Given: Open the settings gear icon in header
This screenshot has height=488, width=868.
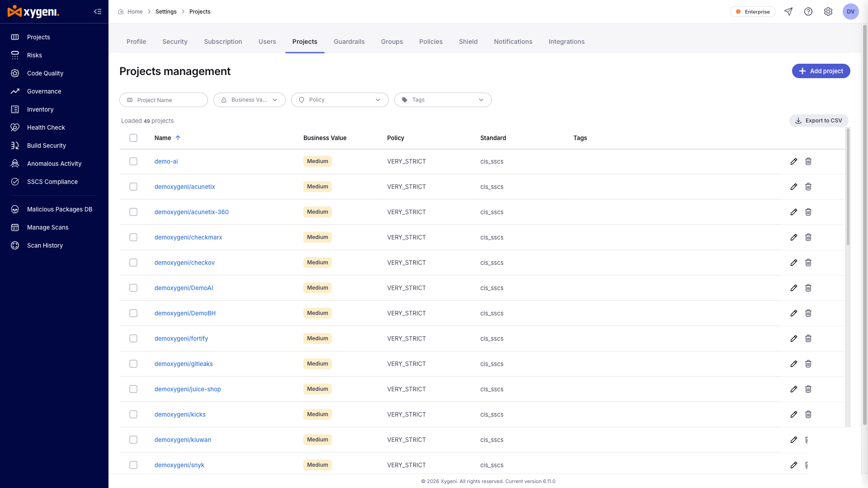Looking at the screenshot, I should [x=828, y=12].
